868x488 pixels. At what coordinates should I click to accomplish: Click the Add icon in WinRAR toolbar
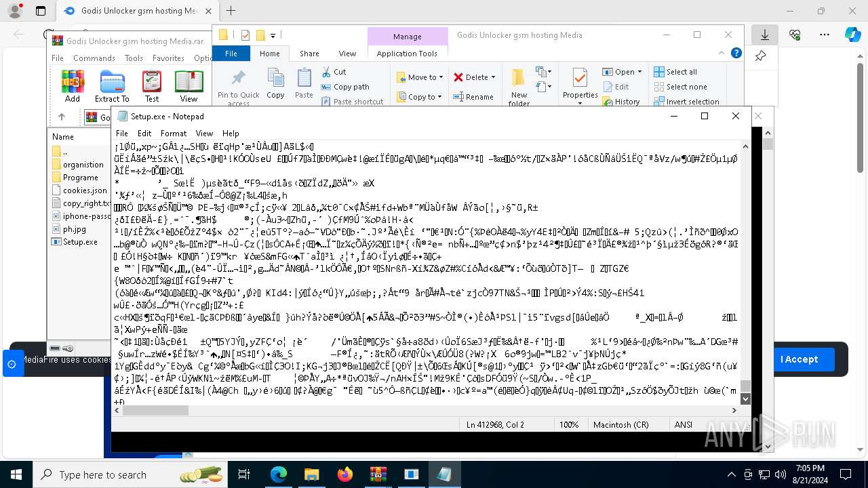click(73, 86)
